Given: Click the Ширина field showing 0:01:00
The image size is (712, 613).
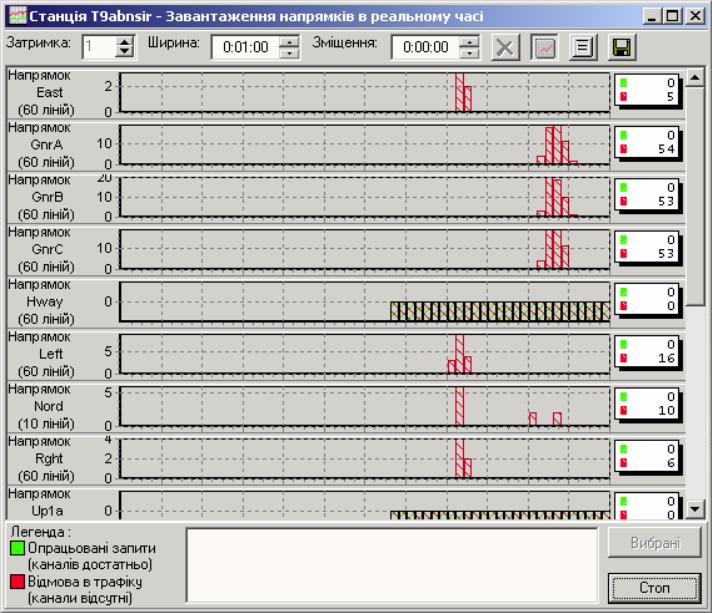Looking at the screenshot, I should (246, 47).
